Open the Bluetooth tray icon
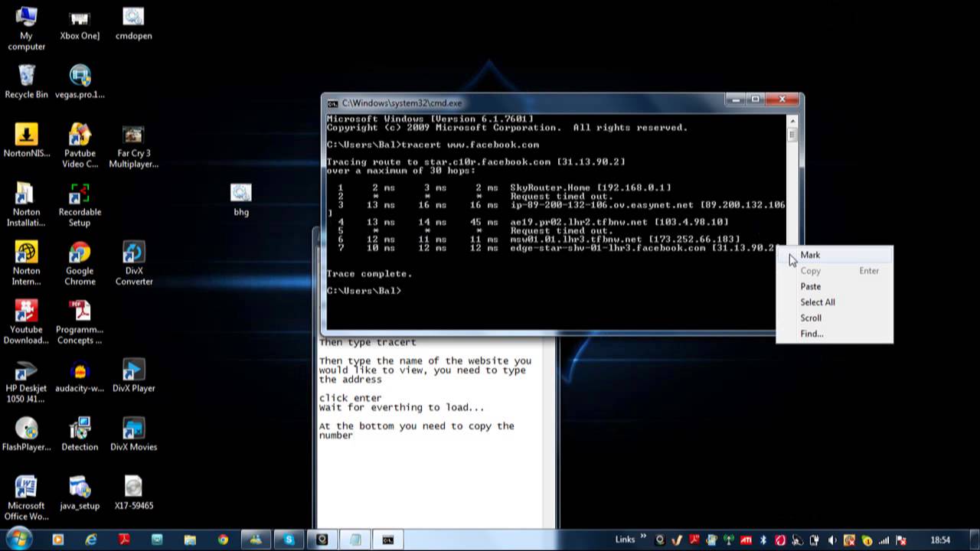This screenshot has height=551, width=980. tap(763, 540)
